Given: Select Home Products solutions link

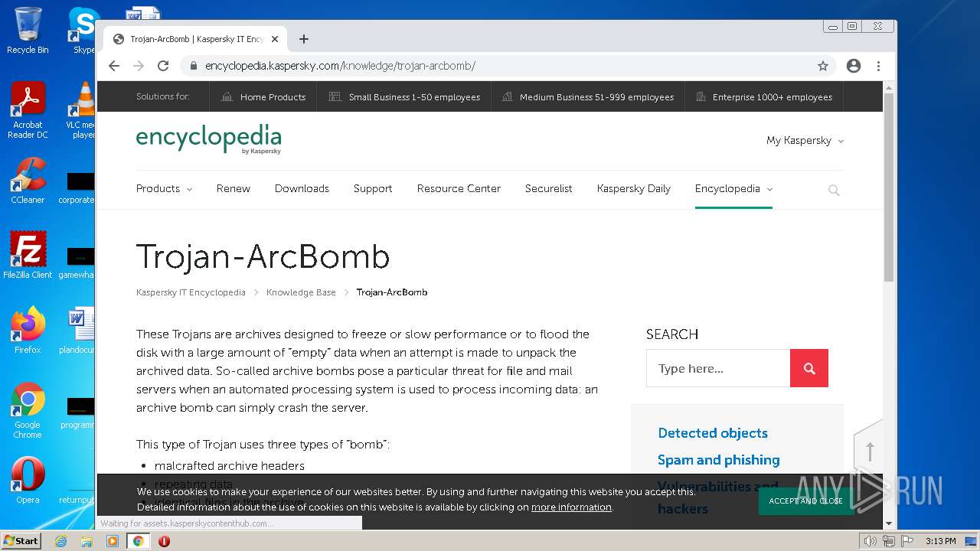Looking at the screenshot, I should pyautogui.click(x=263, y=97).
